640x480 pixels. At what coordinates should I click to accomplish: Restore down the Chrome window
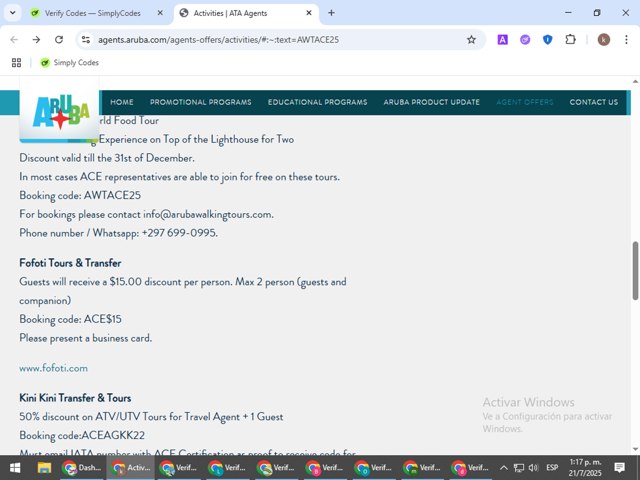[x=597, y=13]
